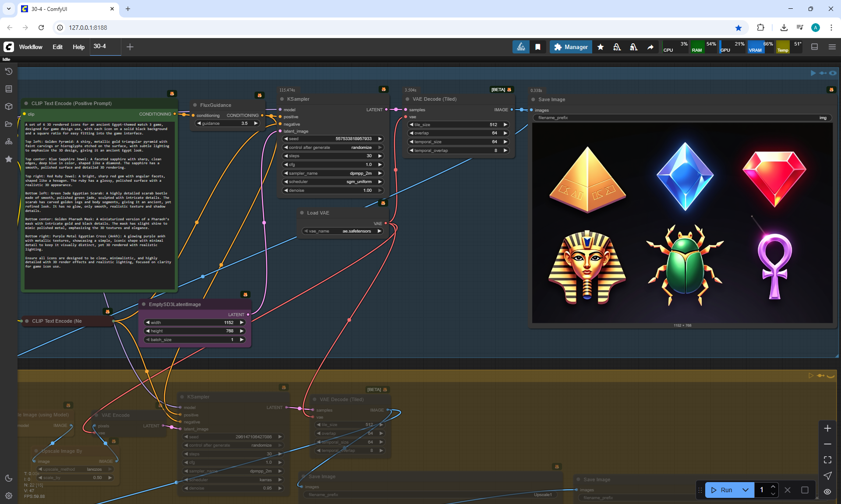The width and height of the screenshot is (841, 504).
Task: Click the Manager button
Action: point(571,47)
